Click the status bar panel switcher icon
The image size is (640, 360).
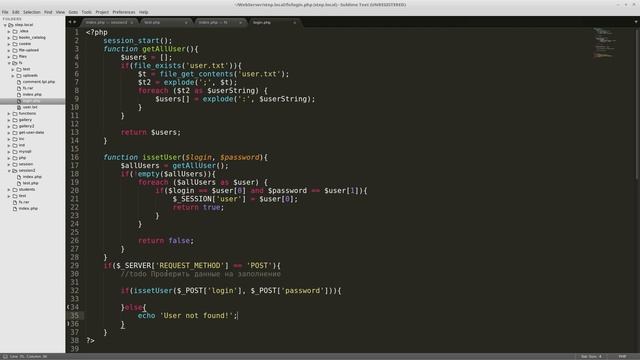(4, 357)
